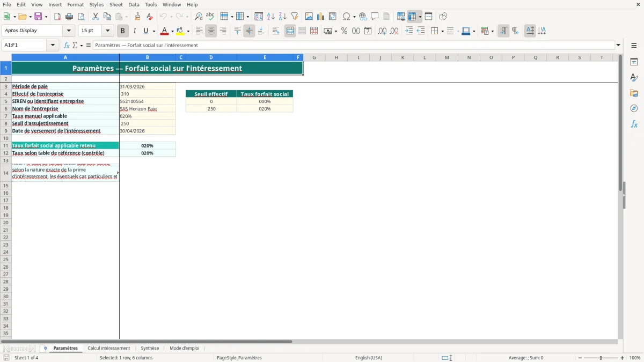Click the Clear Direct Formatting icon
The image size is (644, 362).
click(149, 17)
